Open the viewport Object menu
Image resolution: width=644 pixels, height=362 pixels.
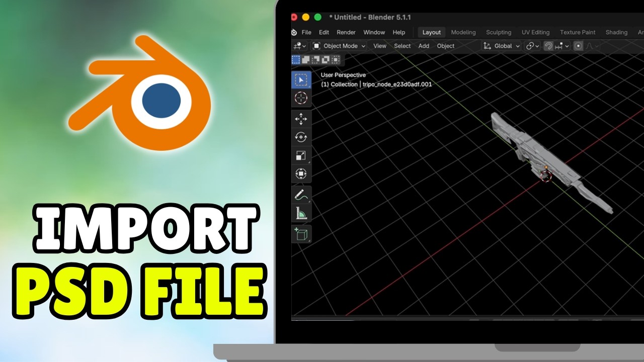tap(446, 46)
